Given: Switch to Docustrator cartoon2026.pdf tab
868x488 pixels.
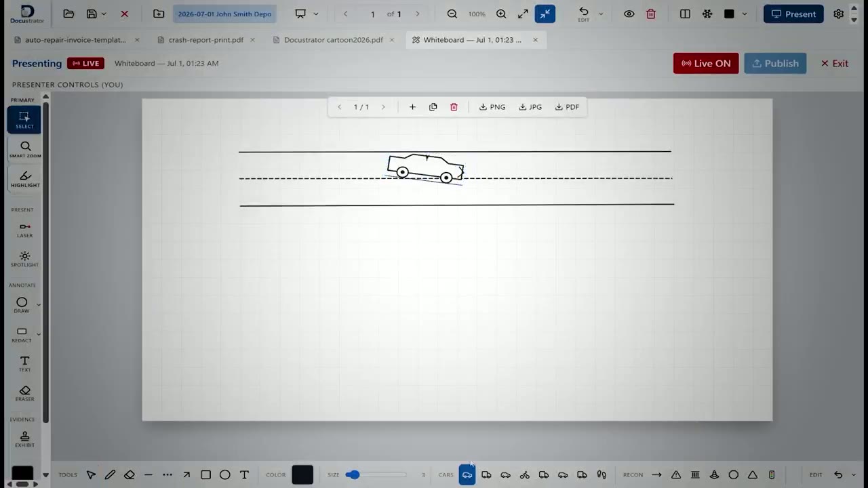Looking at the screenshot, I should pyautogui.click(x=334, y=40).
